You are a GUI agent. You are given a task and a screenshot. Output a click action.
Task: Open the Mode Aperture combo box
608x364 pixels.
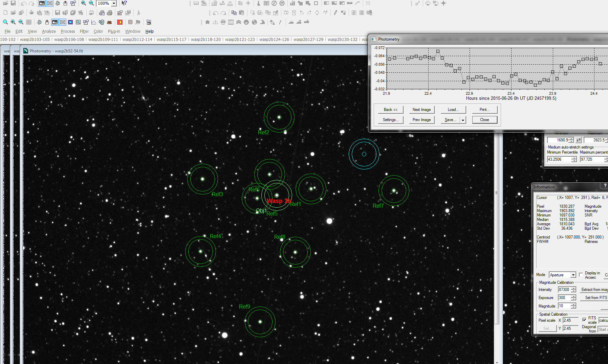(x=562, y=275)
